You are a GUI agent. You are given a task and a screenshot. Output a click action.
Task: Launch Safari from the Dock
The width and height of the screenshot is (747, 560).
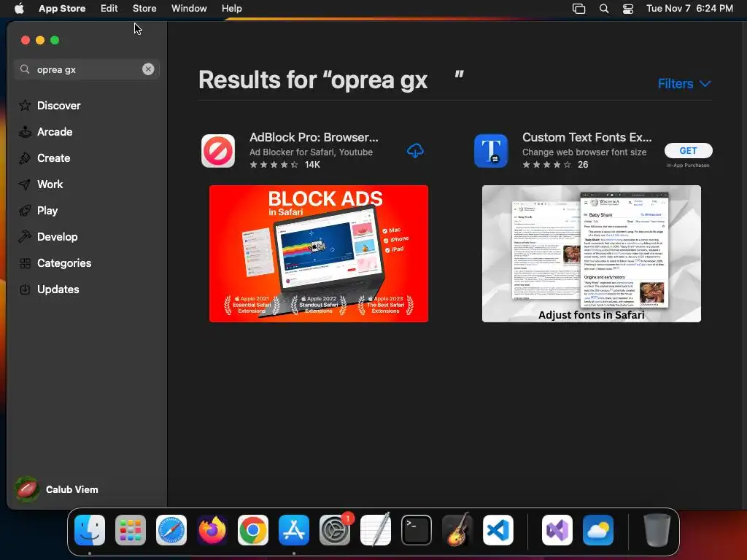point(171,529)
